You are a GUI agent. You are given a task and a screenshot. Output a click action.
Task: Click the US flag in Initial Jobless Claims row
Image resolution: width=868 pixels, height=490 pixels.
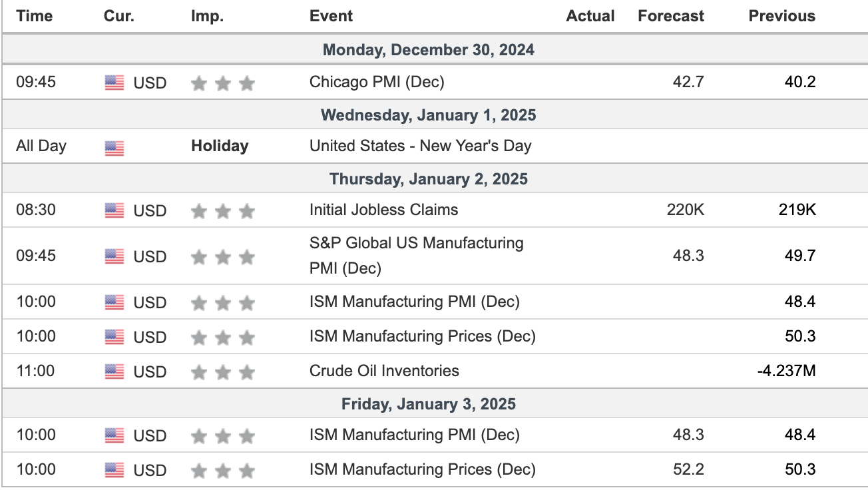114,210
